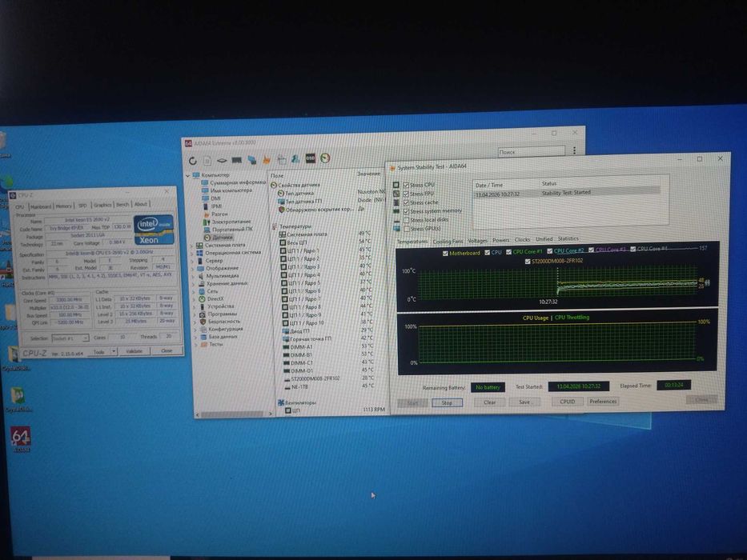Click the user/network icon in AIDA64 toolbar
Screen dimensions: 747x560
tap(295, 158)
